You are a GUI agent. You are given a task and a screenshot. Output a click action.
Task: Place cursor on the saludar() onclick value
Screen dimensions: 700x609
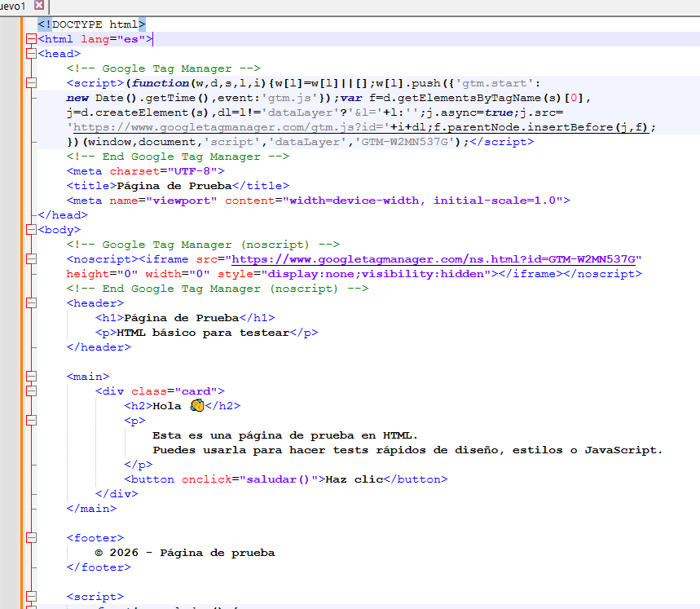[x=277, y=479]
